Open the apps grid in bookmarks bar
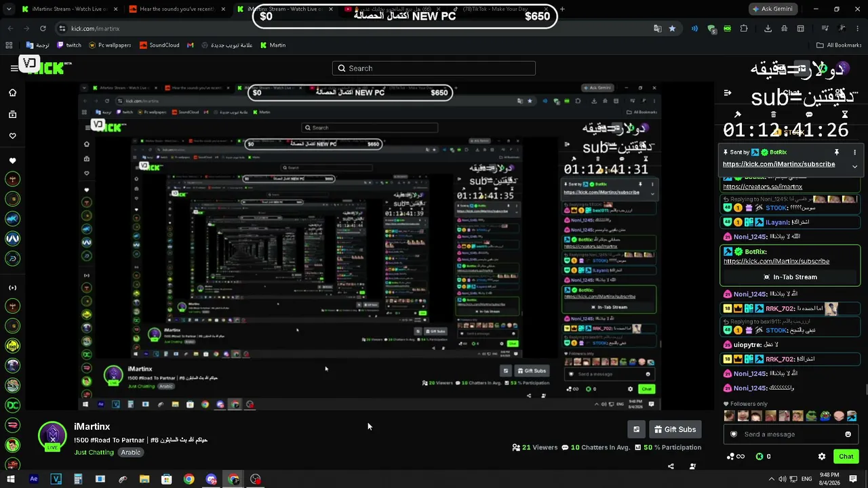Image resolution: width=868 pixels, height=488 pixels. (9, 45)
